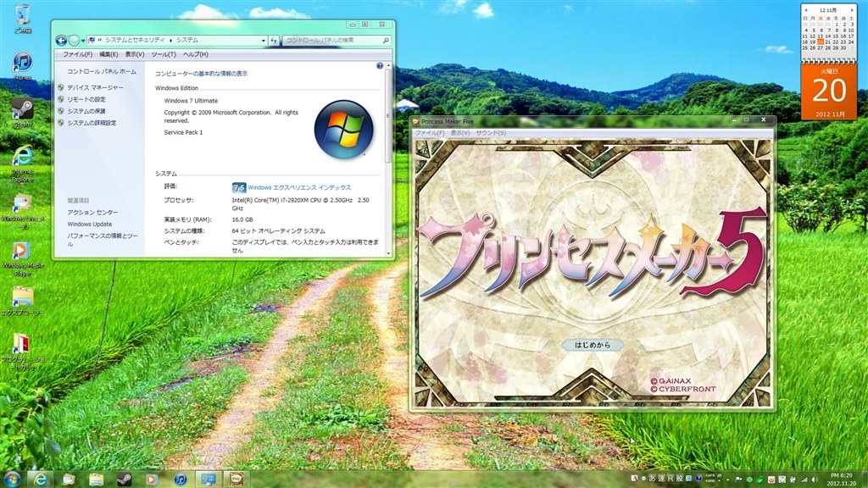The width and height of the screenshot is (868, 488).
Task: Open iTunes from the taskbar
Action: 181,479
